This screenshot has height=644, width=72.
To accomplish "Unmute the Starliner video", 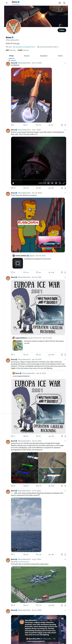I will (52, 183).
